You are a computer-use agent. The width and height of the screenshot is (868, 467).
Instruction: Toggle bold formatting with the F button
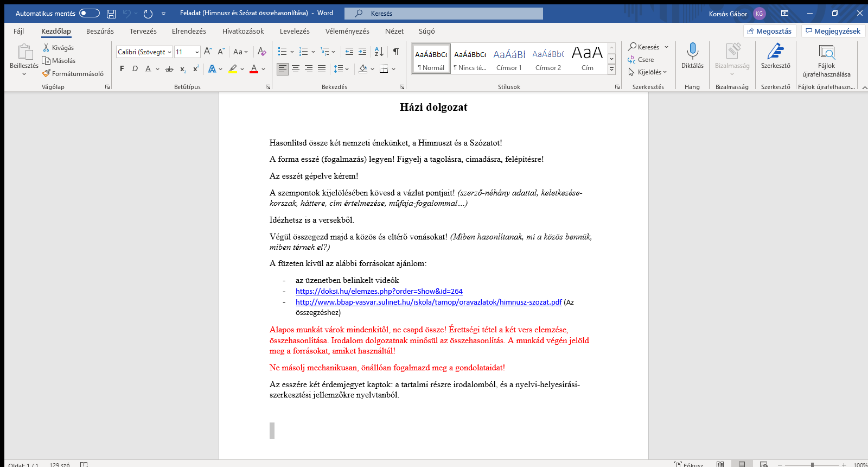pos(122,69)
